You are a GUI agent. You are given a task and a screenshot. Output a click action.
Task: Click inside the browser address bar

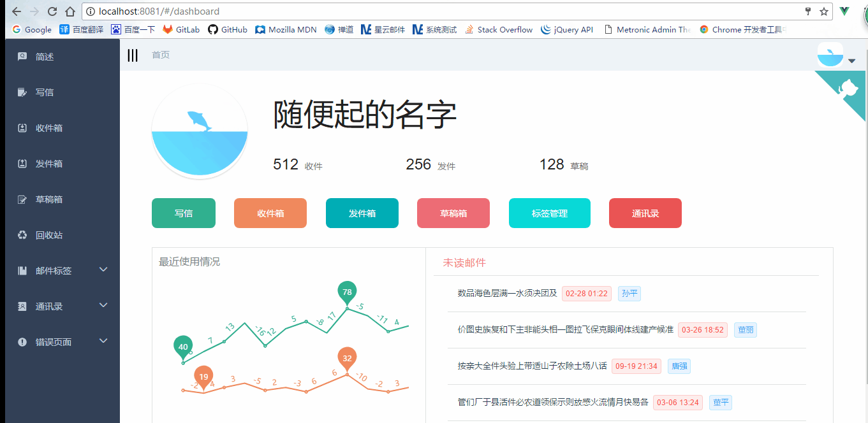(319, 11)
